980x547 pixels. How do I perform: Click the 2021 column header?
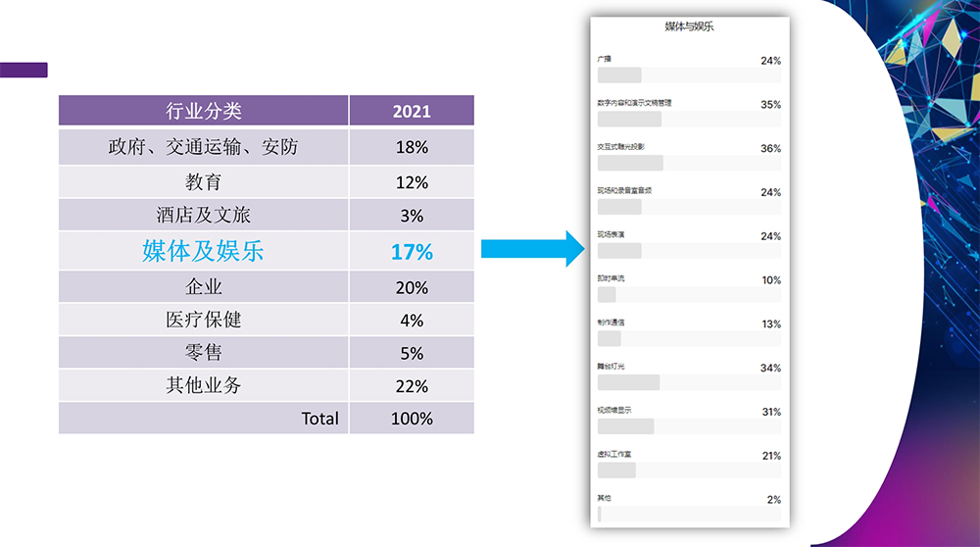[412, 111]
